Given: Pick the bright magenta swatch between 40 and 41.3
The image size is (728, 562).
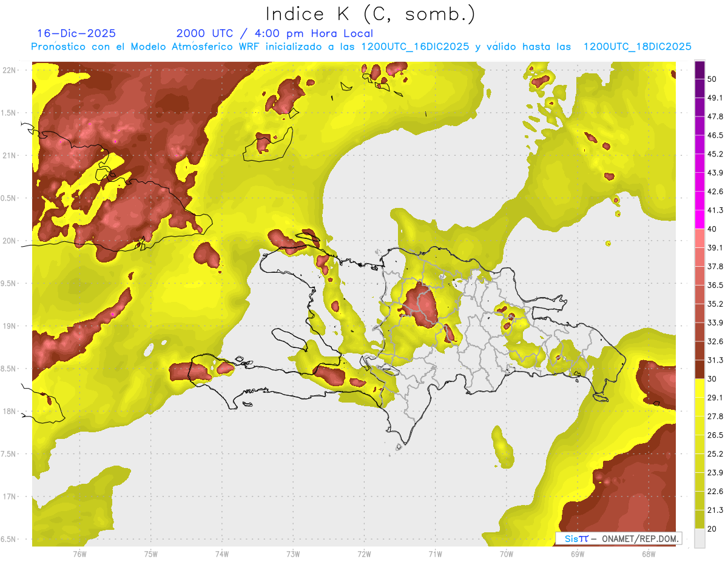Looking at the screenshot, I should (x=699, y=219).
